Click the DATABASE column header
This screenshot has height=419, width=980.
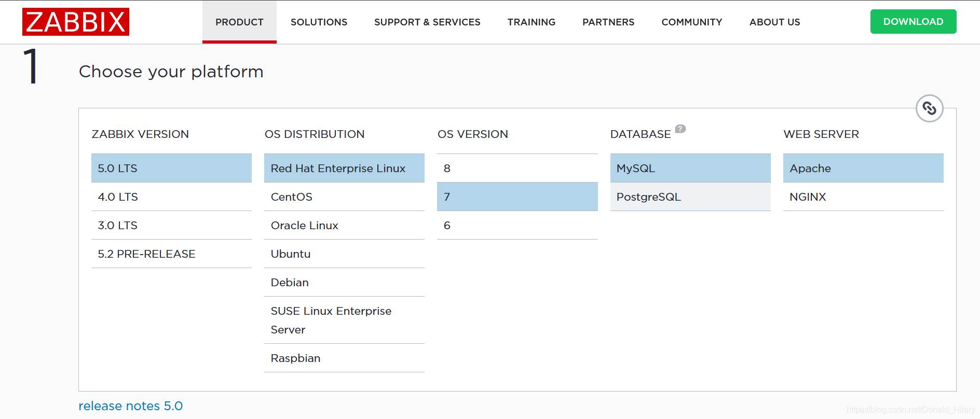[x=641, y=134]
